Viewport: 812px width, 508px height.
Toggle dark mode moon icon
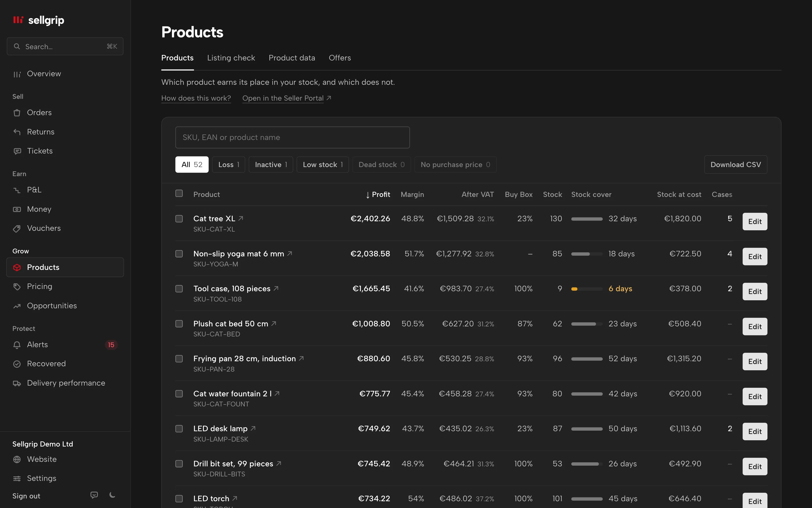(x=113, y=495)
